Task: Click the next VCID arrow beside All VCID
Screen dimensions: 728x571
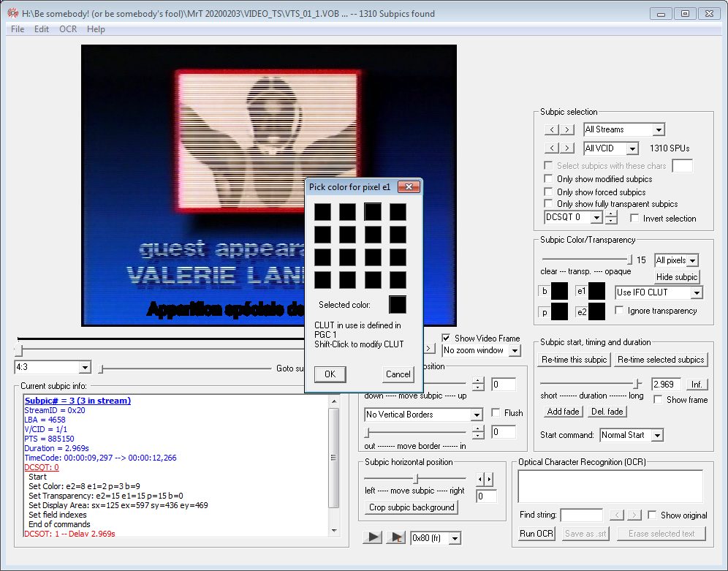Action: [567, 148]
